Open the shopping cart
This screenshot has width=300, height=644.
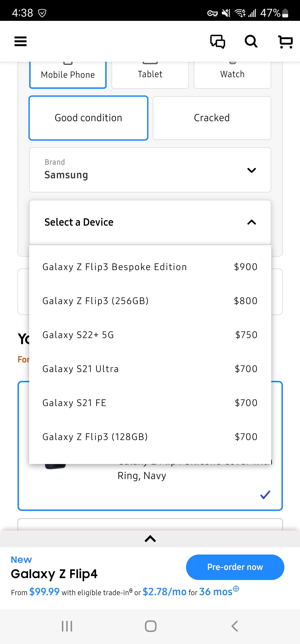click(285, 42)
